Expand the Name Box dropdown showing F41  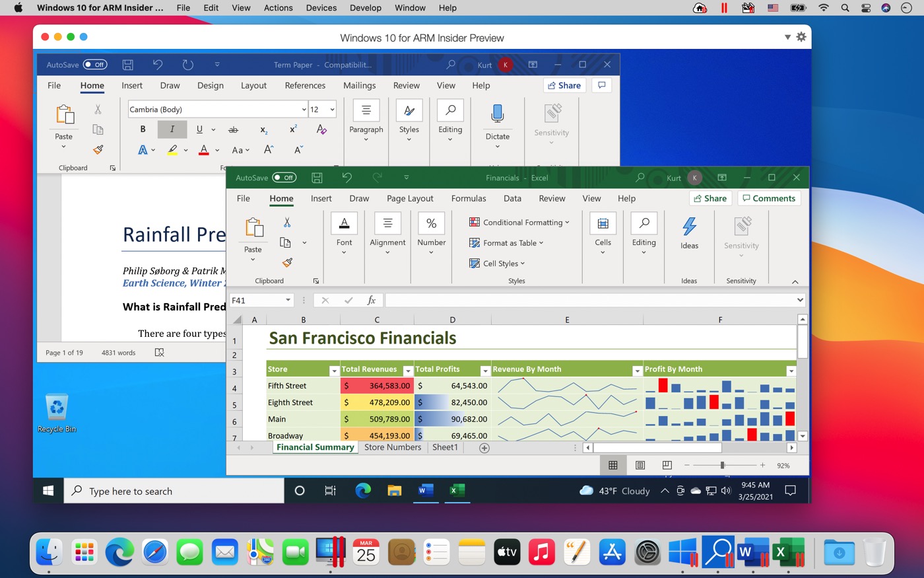pos(288,300)
